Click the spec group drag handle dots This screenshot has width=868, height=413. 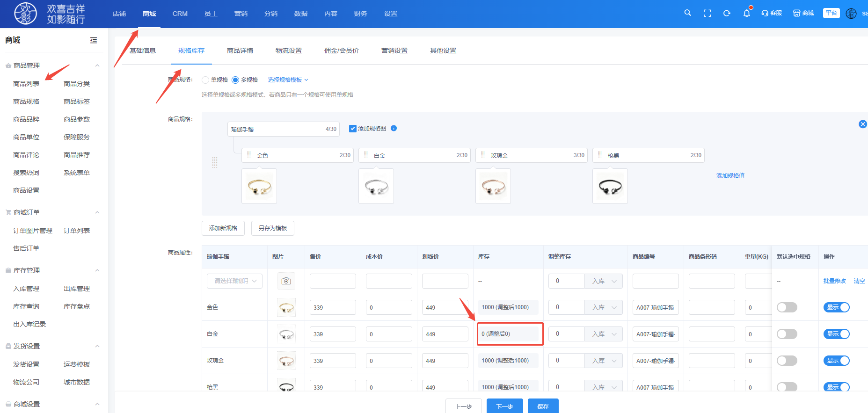point(215,162)
